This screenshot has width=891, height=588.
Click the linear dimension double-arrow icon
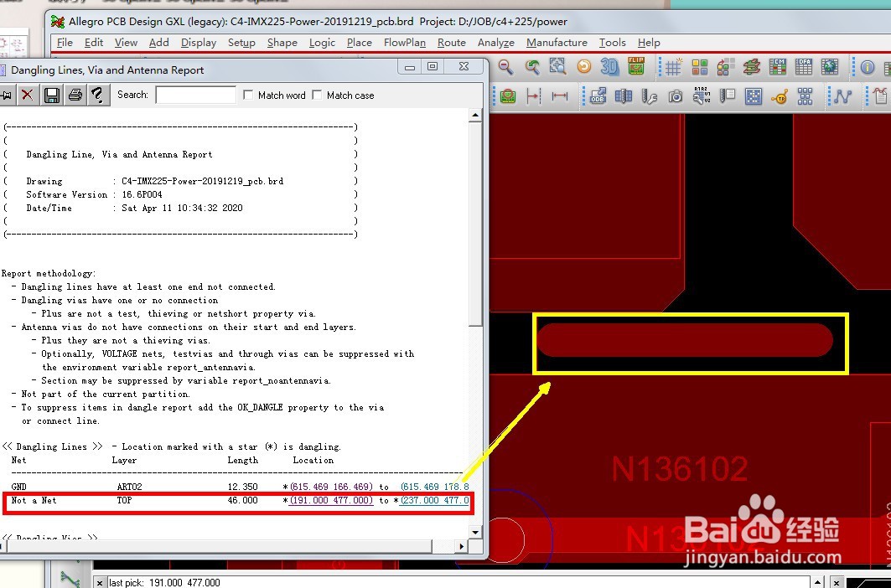(x=560, y=96)
